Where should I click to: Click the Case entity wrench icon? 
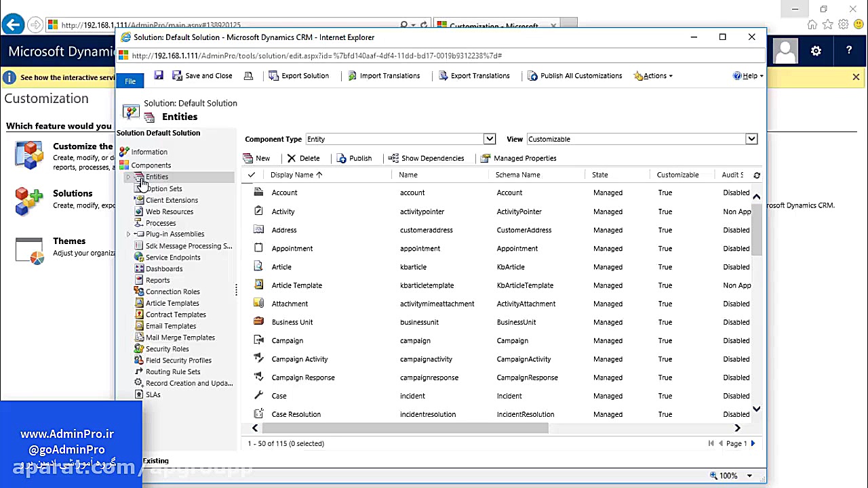coord(258,395)
